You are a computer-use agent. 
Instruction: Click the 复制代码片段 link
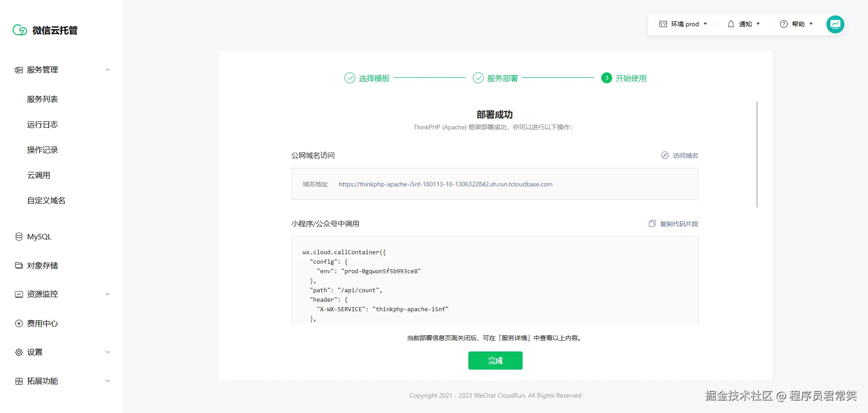click(679, 224)
